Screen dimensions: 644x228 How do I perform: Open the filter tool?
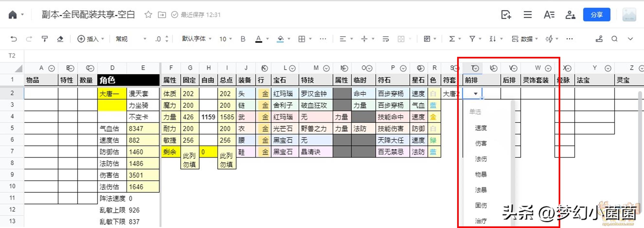472,39
